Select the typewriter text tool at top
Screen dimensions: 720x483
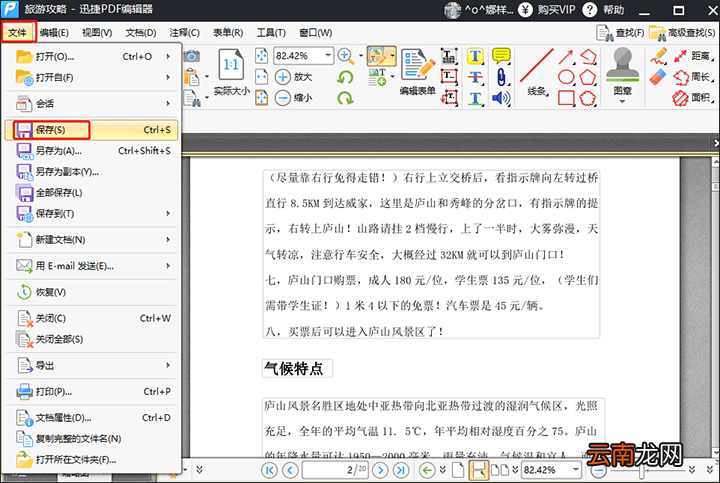coord(449,56)
